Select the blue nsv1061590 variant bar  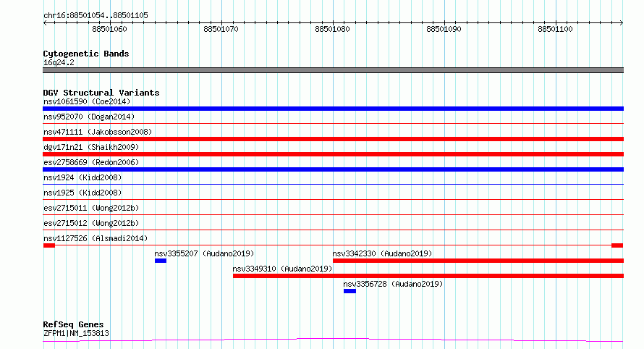tap(333, 109)
